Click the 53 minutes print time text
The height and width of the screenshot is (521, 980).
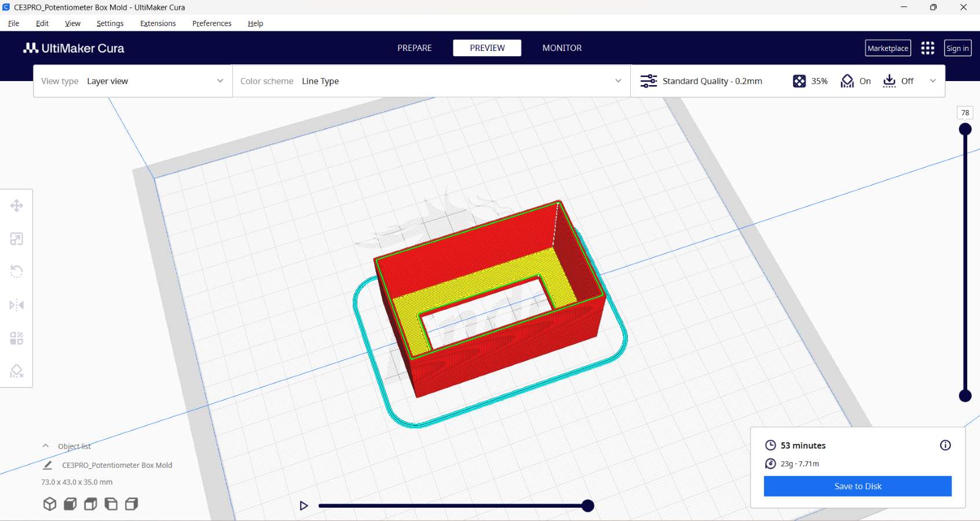tap(803, 445)
